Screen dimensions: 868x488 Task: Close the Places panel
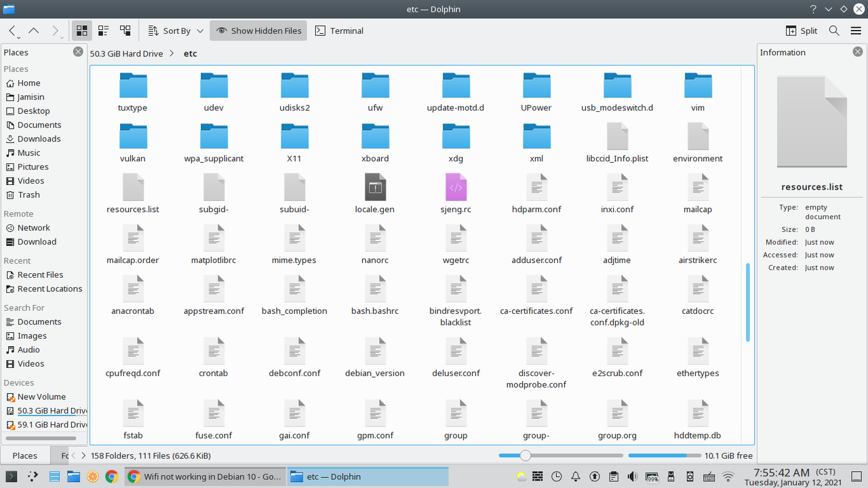pos(79,52)
